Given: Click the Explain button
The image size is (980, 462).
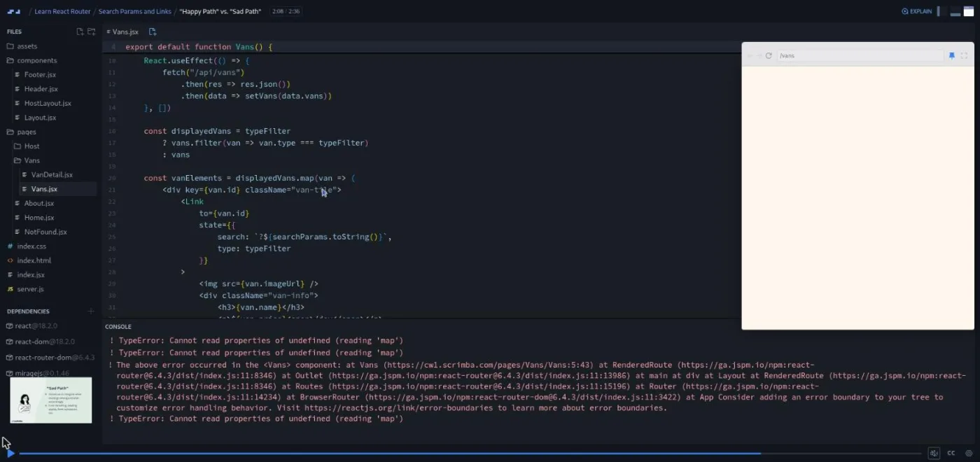Looking at the screenshot, I should (x=917, y=11).
